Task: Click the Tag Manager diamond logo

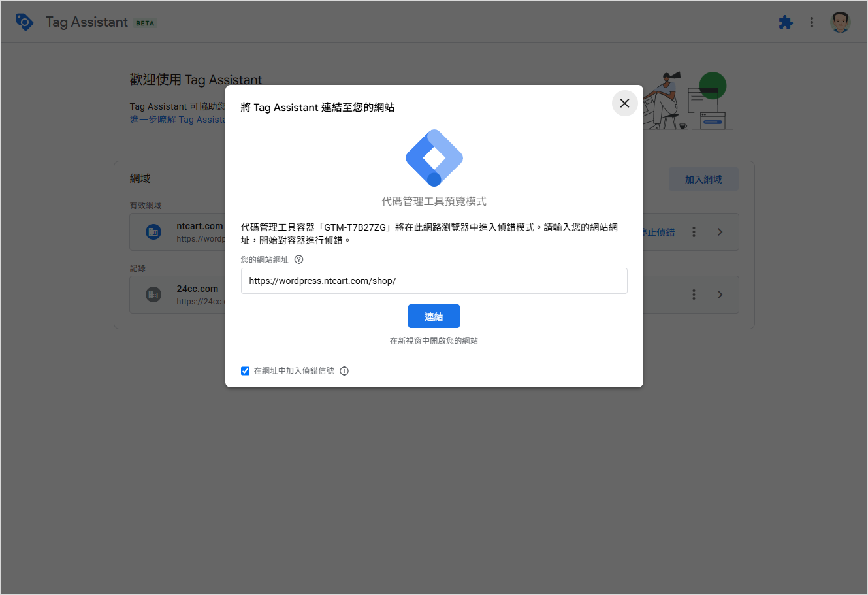Action: pyautogui.click(x=434, y=158)
